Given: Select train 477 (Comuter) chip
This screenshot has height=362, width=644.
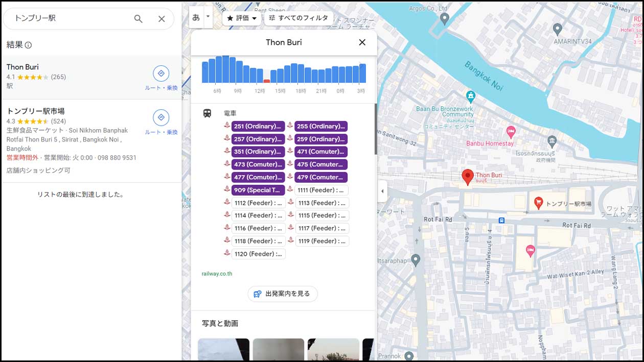Looking at the screenshot, I should pyautogui.click(x=258, y=177).
